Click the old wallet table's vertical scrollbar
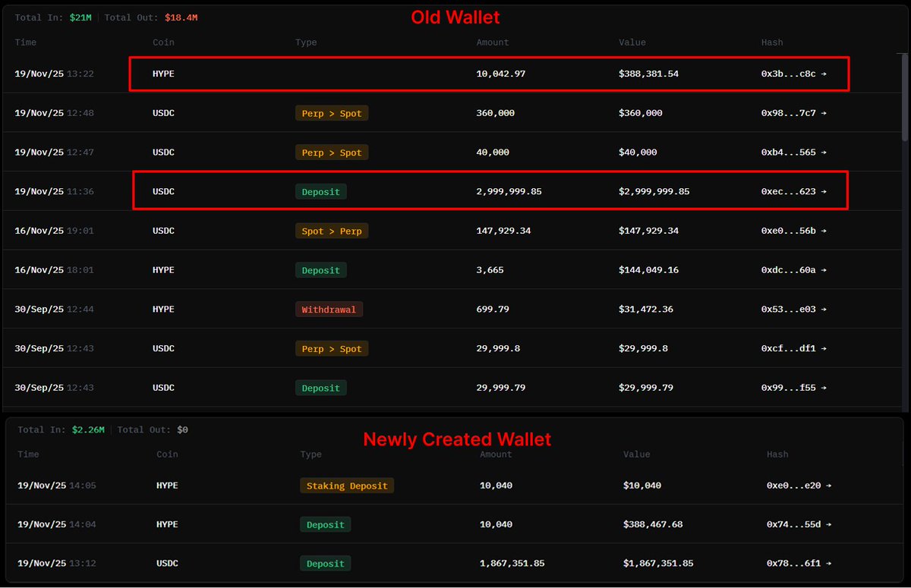Screen dimensions: 911x588 click(x=903, y=99)
